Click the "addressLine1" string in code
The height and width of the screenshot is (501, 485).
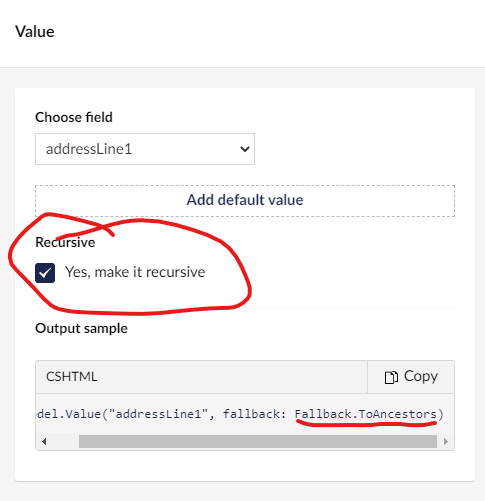(158, 414)
